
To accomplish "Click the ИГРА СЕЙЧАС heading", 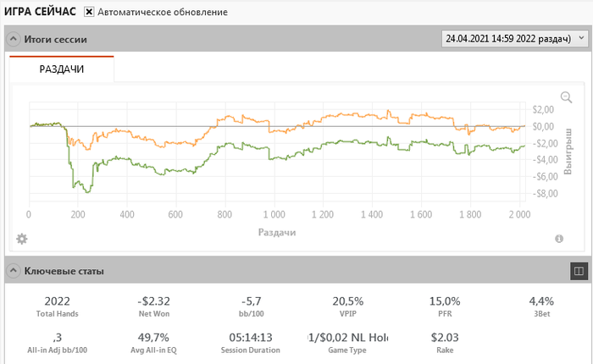I will 40,13.
